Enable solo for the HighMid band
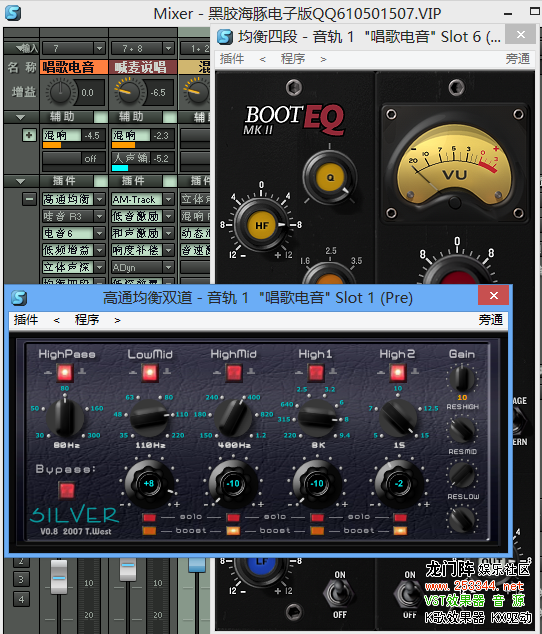The width and height of the screenshot is (542, 634). [233, 518]
